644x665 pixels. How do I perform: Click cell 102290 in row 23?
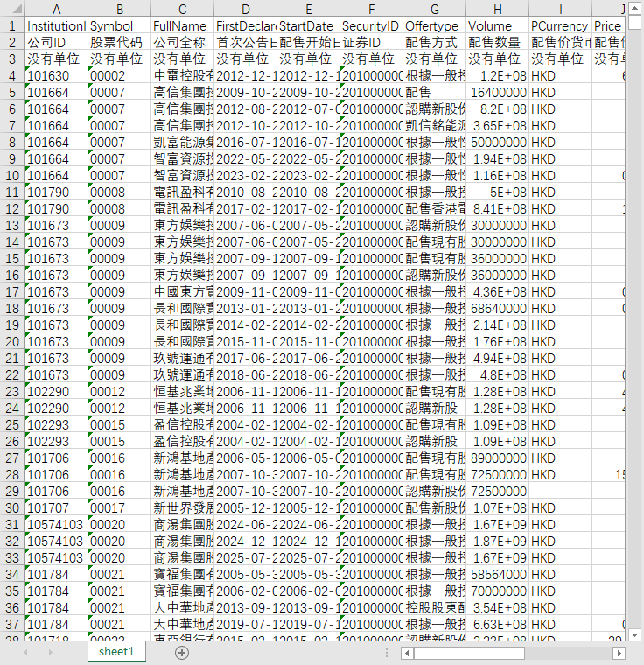[56, 391]
